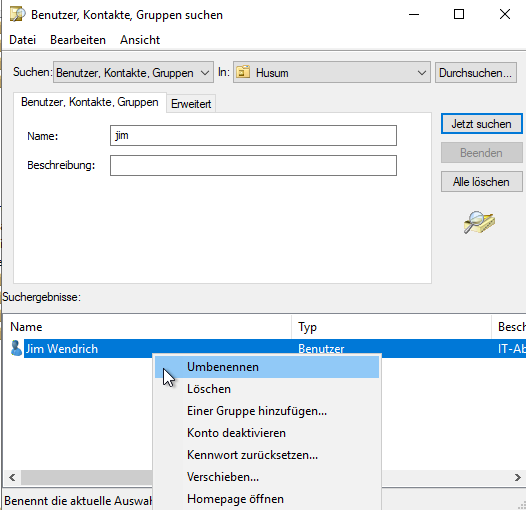This screenshot has height=510, width=526.
Task: Click the right scroll arrow of the results list
Action: click(518, 477)
